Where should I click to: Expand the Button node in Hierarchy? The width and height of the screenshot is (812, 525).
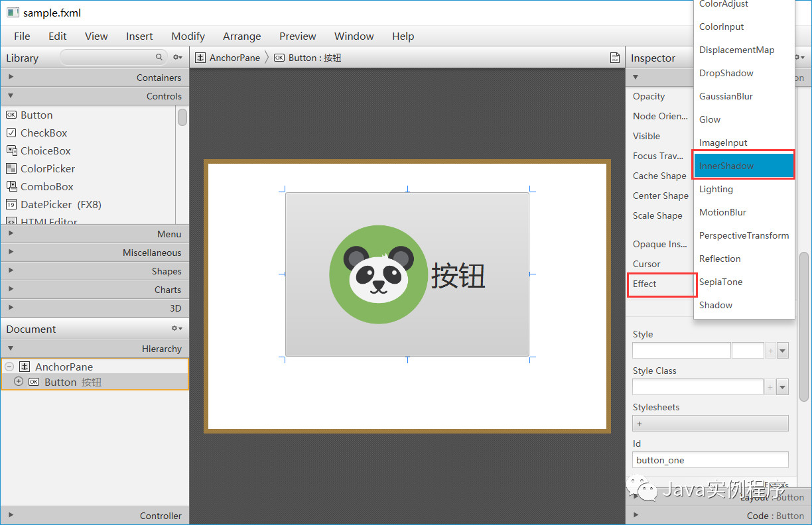click(18, 382)
